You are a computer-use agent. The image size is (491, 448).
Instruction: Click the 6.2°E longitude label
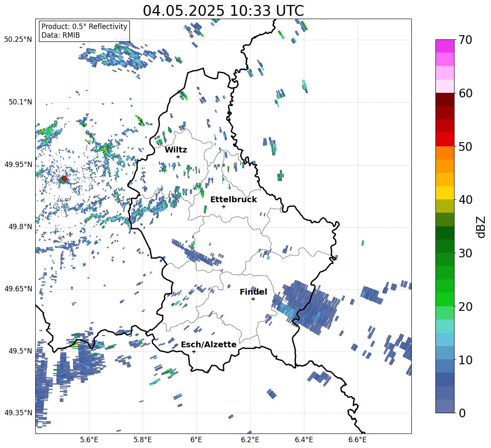(250, 440)
